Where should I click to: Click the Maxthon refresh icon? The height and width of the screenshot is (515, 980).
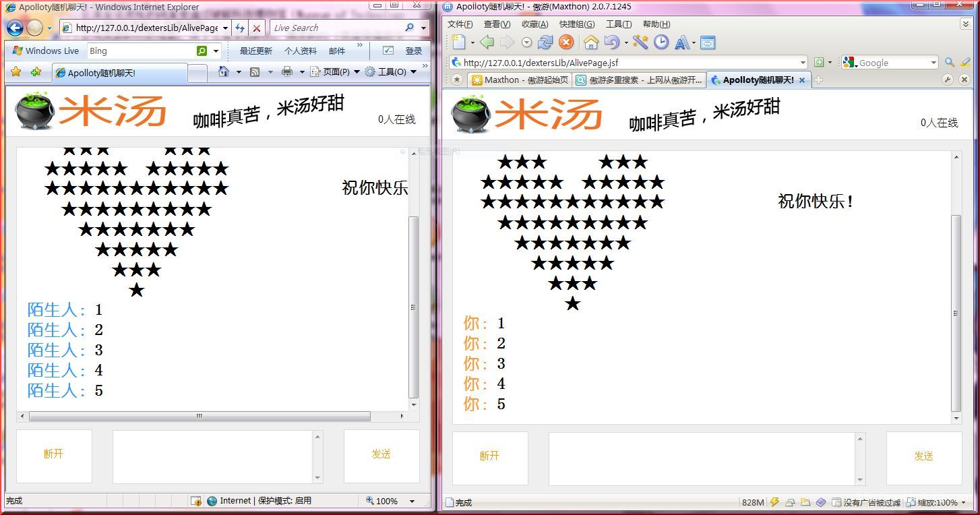(545, 42)
